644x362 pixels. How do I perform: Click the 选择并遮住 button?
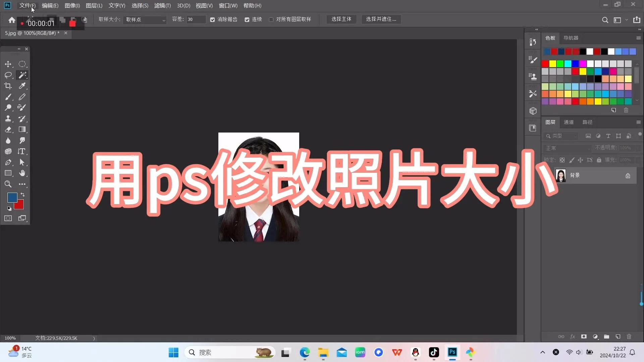click(x=381, y=19)
